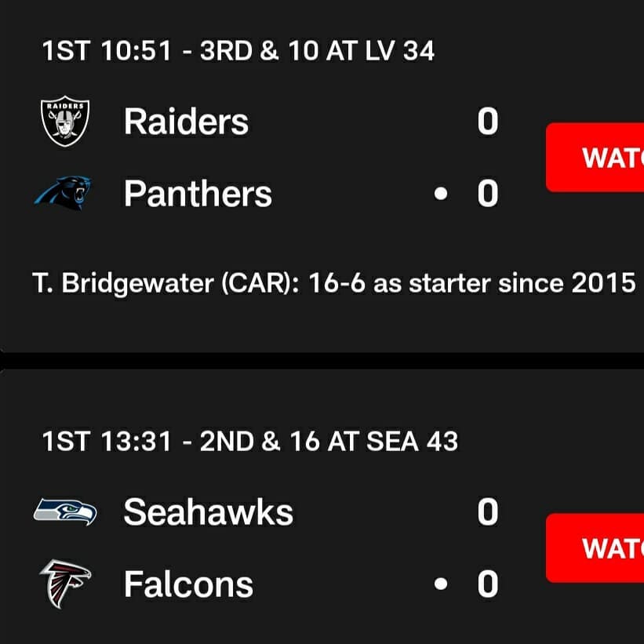Tap the Watch button for Raiders vs Panthers
Image resolution: width=644 pixels, height=644 pixels.
(x=595, y=158)
